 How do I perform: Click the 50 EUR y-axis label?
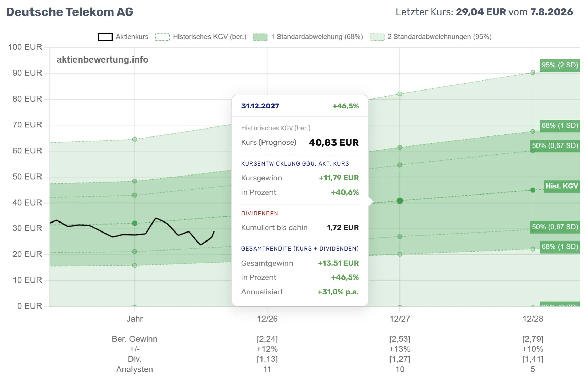pyautogui.click(x=27, y=177)
